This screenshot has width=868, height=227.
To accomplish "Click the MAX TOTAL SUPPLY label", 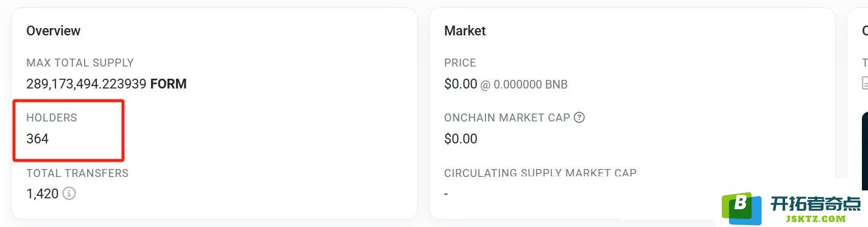I will click(80, 63).
